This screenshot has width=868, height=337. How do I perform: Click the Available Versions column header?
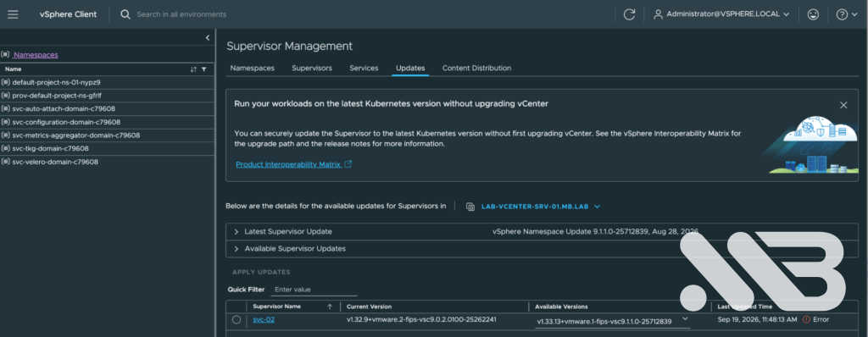[561, 307]
